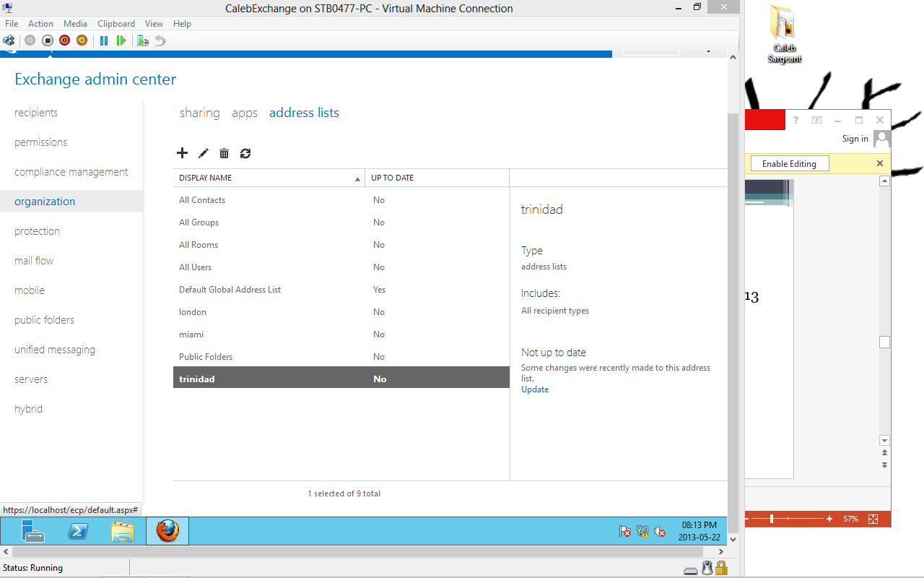Click the Action Center flag tray icon
The width and height of the screenshot is (924, 578).
click(x=625, y=531)
